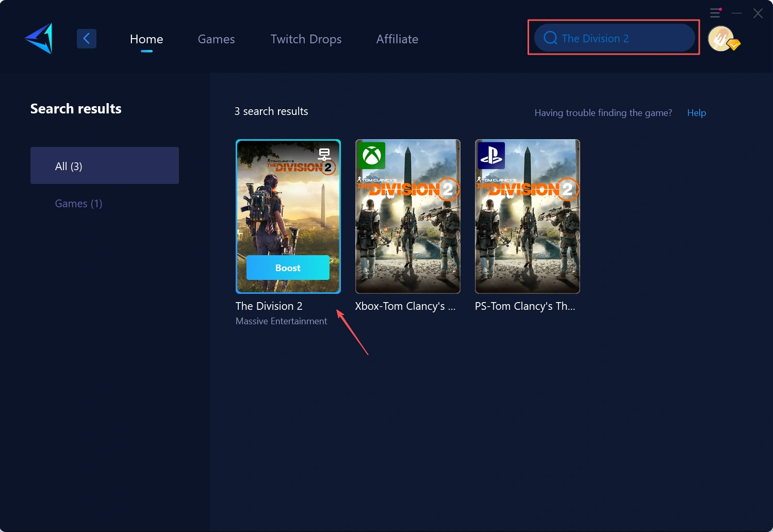Open the hamburger menu with notification dot
Screen dimensions: 773x532
715,13
